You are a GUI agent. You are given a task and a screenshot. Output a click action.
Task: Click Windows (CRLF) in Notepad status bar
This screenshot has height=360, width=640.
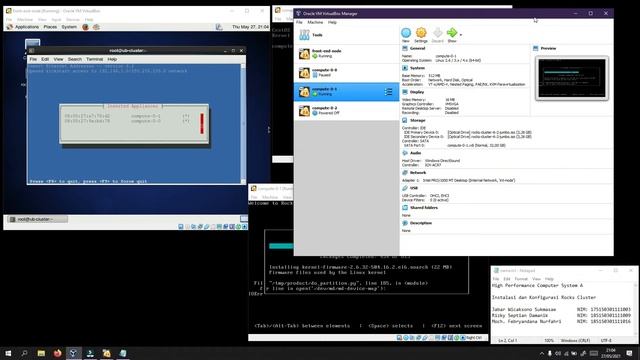(575, 340)
